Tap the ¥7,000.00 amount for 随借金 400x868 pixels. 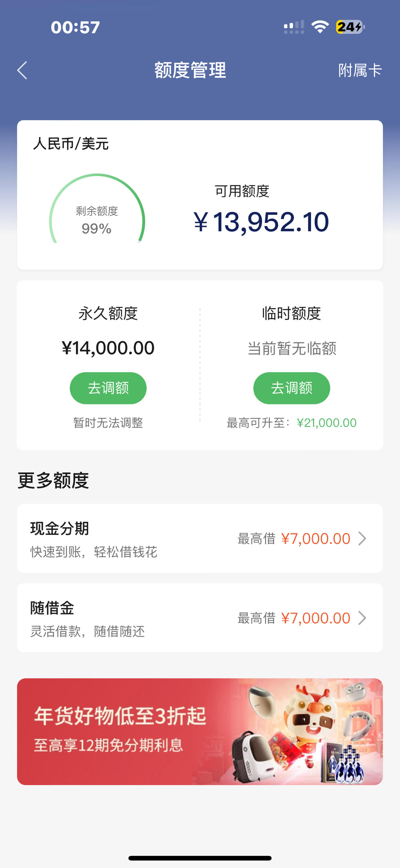click(x=316, y=618)
